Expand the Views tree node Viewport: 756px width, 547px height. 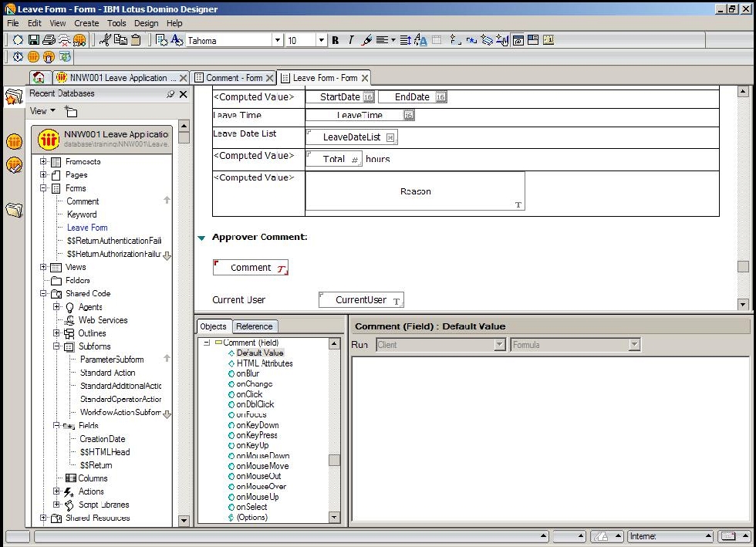click(x=43, y=267)
